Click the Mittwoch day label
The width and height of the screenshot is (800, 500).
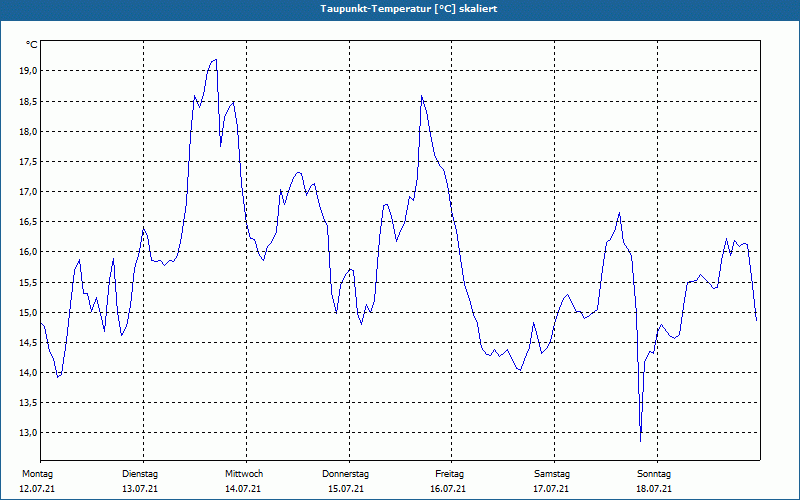click(244, 474)
